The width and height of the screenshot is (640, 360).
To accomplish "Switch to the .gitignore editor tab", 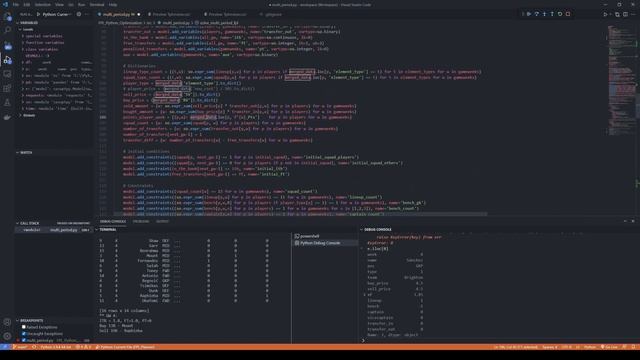I will click(273, 14).
